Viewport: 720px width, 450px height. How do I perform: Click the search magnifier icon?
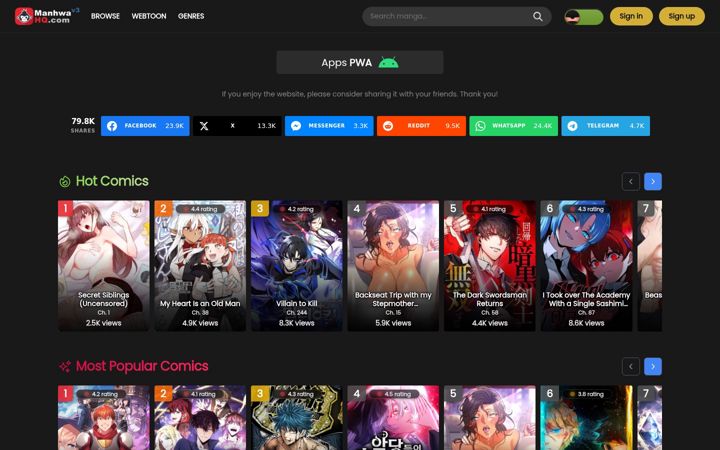(538, 17)
